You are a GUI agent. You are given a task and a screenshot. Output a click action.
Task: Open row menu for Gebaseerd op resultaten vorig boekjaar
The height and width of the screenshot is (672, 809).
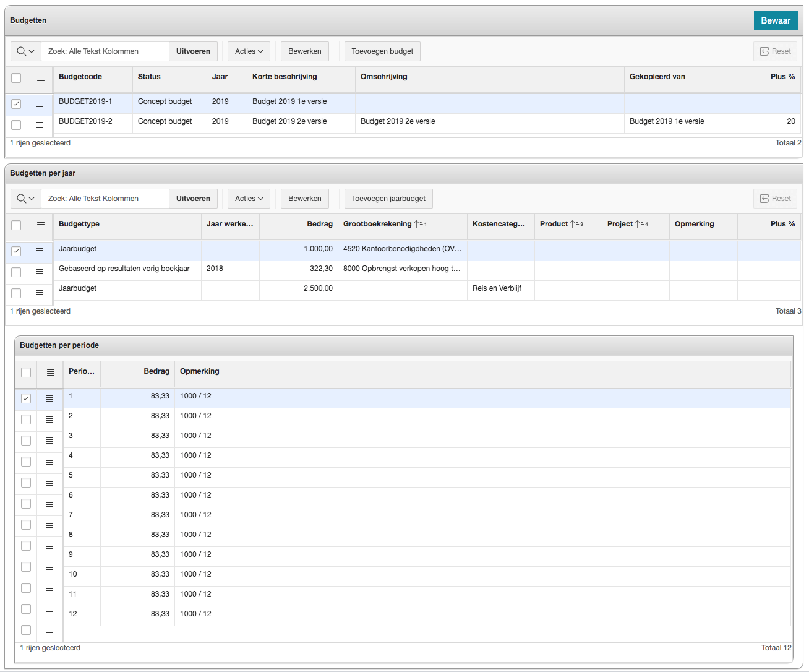(40, 272)
